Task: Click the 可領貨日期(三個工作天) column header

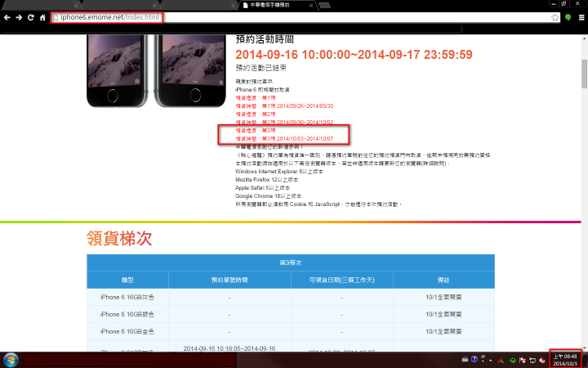Action: point(341,280)
